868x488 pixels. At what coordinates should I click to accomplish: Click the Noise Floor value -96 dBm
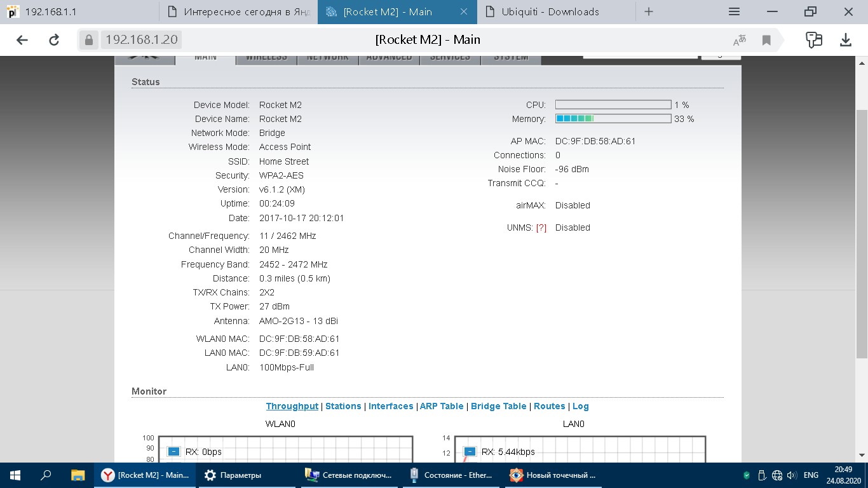pyautogui.click(x=572, y=169)
